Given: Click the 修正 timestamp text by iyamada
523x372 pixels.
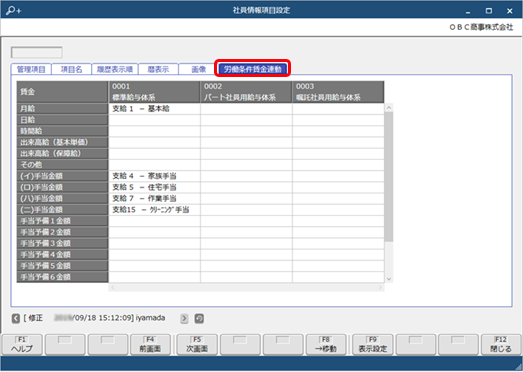Looking at the screenshot, I should point(94,318).
